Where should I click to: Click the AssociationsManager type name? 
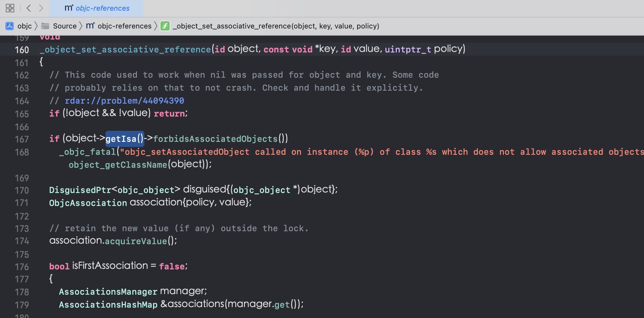coord(108,292)
